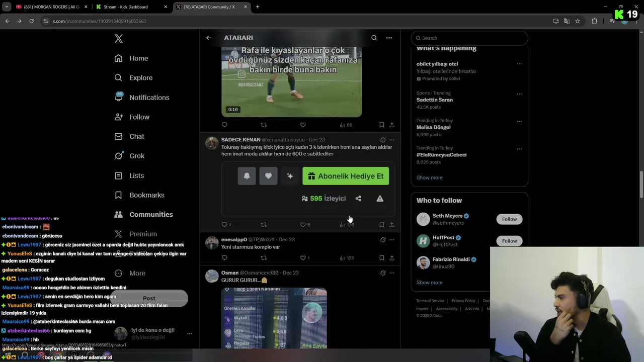Bookmark the Rafa video post
Image resolution: width=644 pixels, height=362 pixels.
[x=382, y=125]
